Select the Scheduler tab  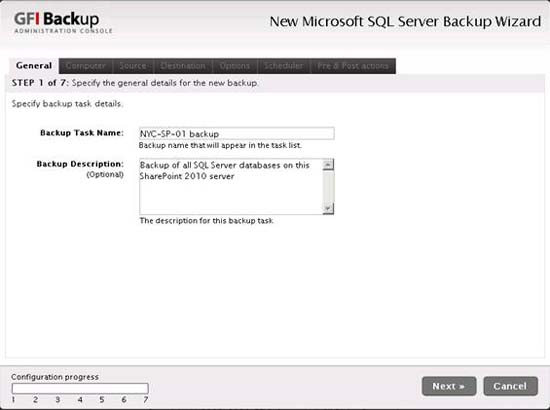(x=283, y=66)
